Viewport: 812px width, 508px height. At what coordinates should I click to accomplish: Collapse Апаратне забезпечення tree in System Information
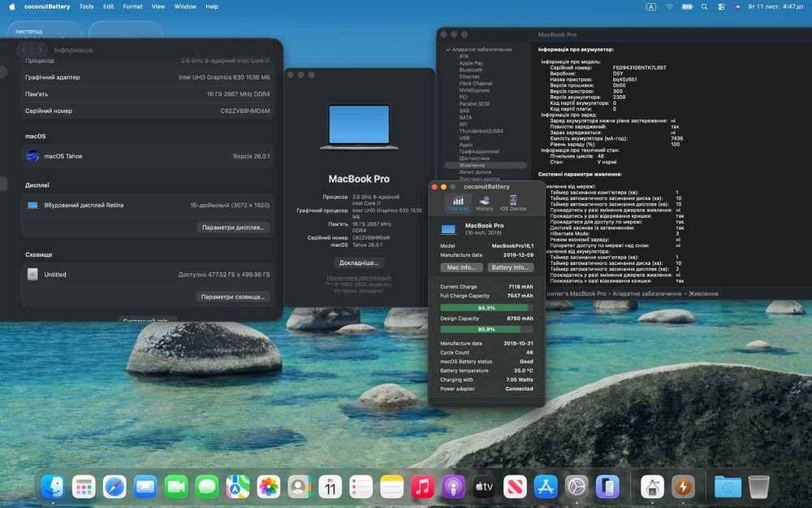[448, 50]
